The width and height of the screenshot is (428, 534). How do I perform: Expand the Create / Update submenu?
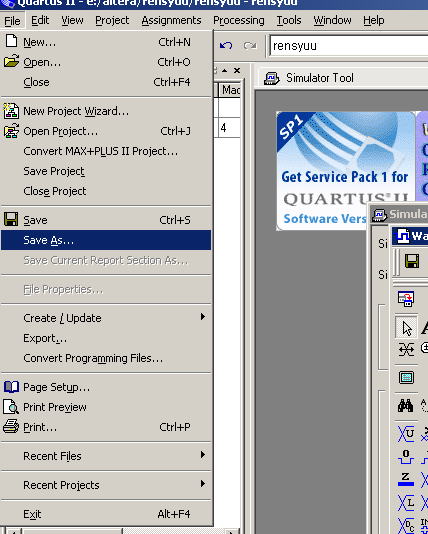pyautogui.click(x=106, y=318)
